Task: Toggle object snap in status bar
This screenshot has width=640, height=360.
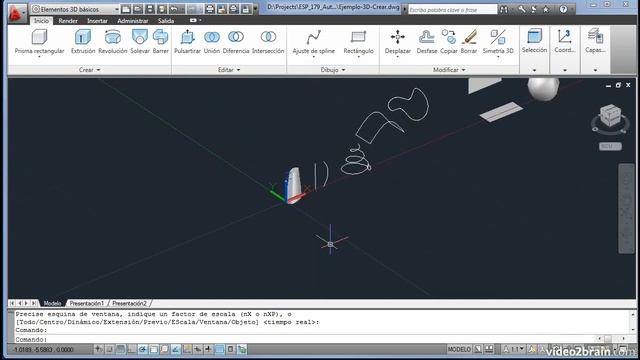Action: 154,349
